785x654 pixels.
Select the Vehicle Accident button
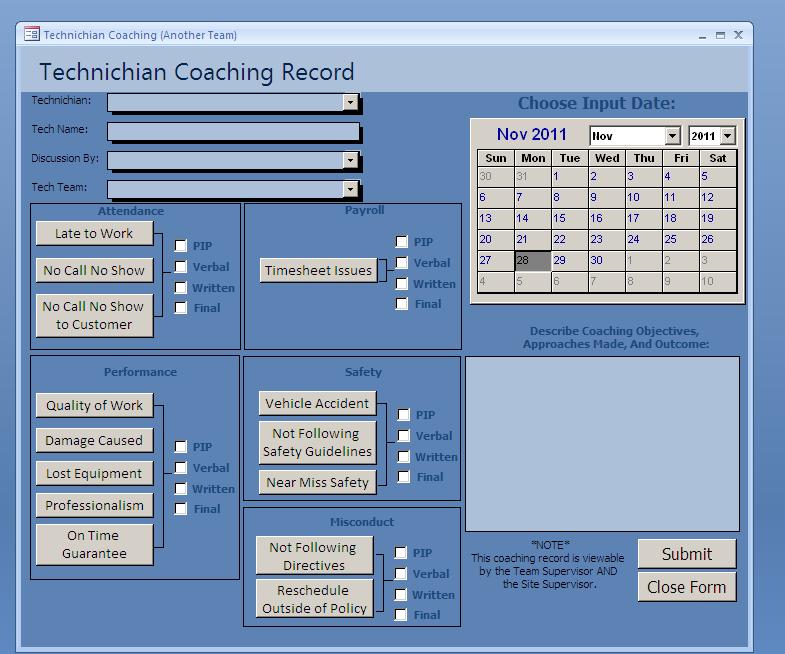tap(317, 403)
